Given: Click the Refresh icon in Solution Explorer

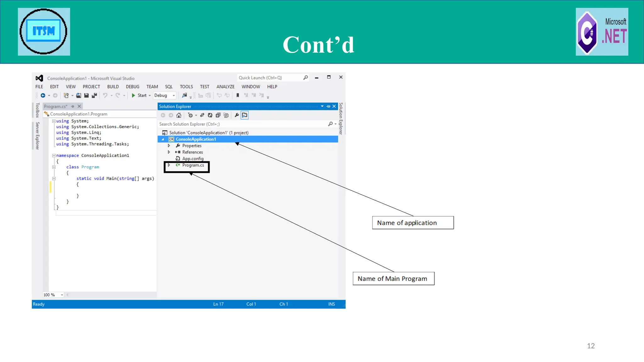Looking at the screenshot, I should (x=210, y=115).
